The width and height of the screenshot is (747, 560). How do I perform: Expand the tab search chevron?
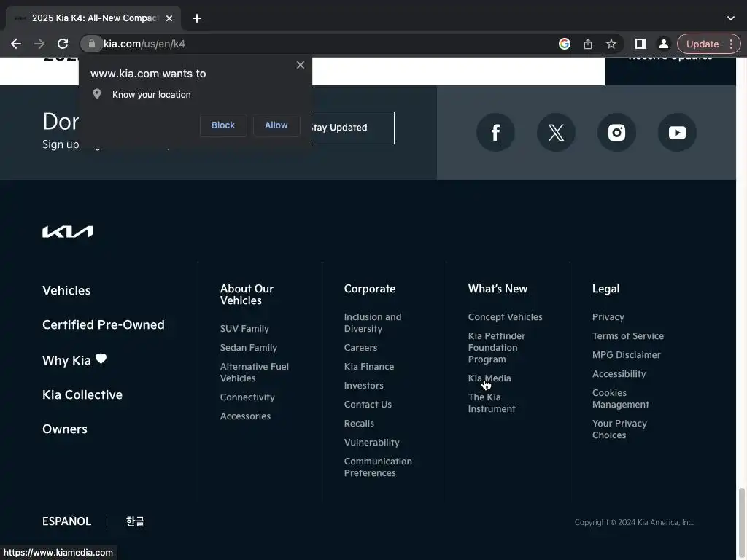tap(731, 18)
